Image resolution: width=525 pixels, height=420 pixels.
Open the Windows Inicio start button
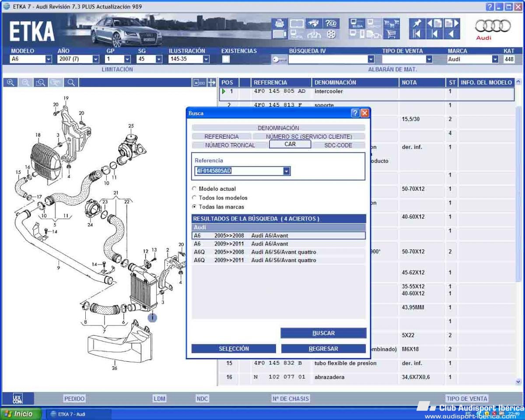click(x=20, y=413)
